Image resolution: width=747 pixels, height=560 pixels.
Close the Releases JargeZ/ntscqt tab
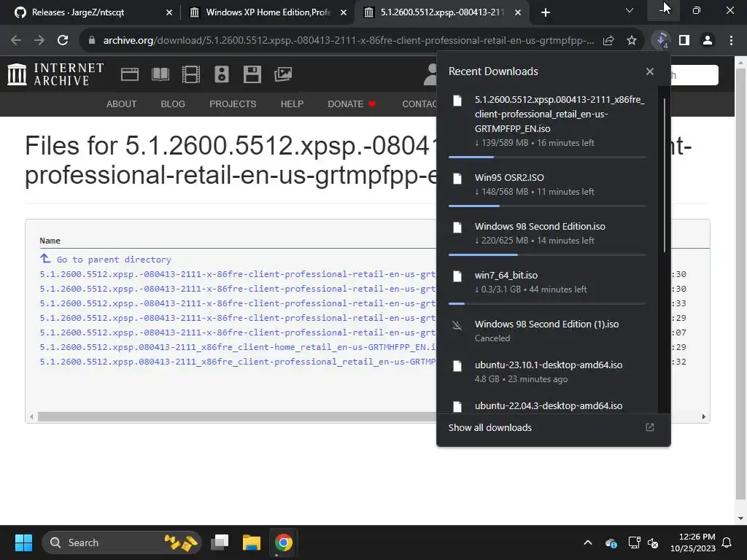[169, 12]
